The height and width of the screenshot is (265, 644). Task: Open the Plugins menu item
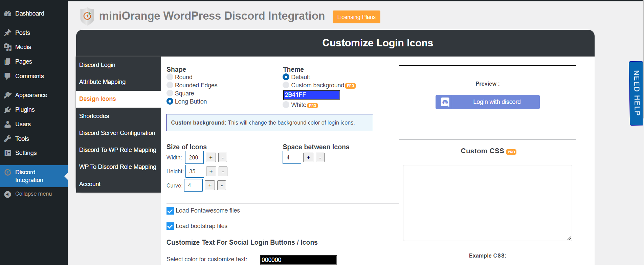pos(34,110)
